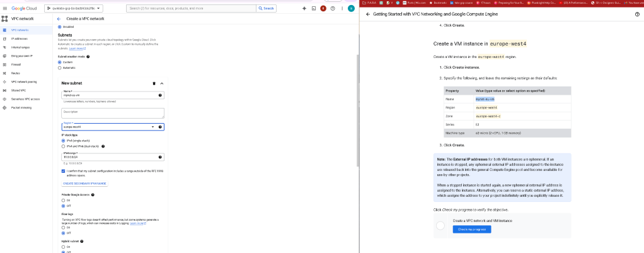Click 'europe-west4-c' Zone value in table
This screenshot has width=644, height=253.
[x=488, y=116]
